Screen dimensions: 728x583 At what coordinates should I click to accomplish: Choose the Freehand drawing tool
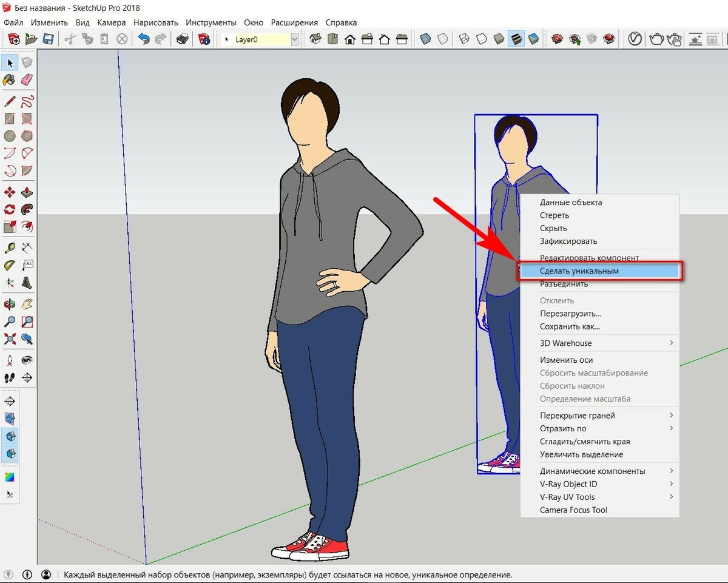[x=27, y=101]
